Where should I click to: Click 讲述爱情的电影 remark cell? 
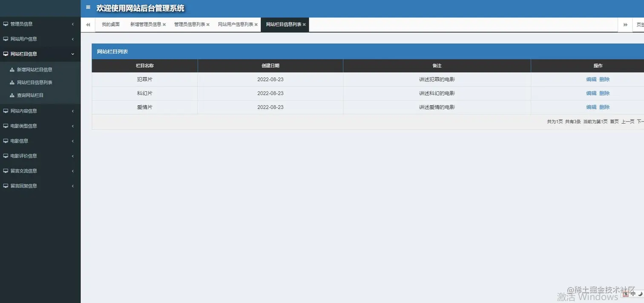437,107
